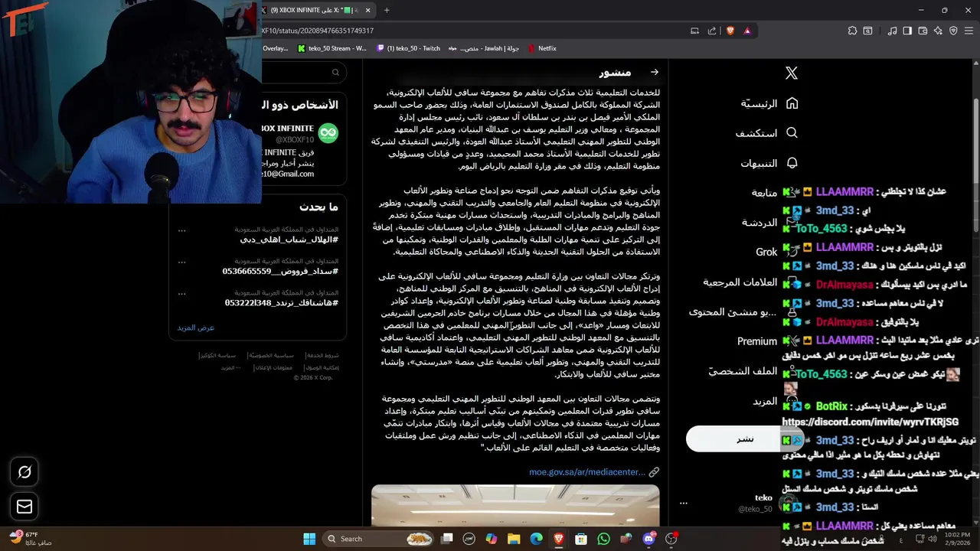
Task: Go back using the post header arrow
Action: click(x=655, y=72)
